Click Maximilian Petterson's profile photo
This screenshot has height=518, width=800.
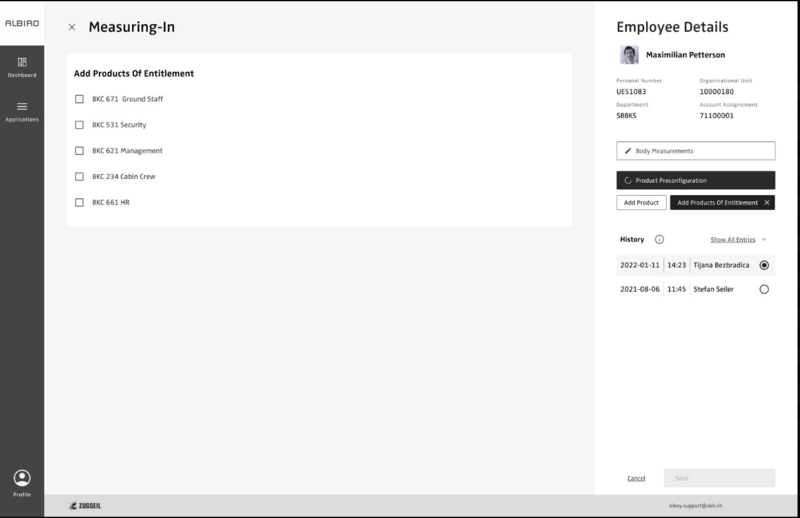[x=629, y=54]
